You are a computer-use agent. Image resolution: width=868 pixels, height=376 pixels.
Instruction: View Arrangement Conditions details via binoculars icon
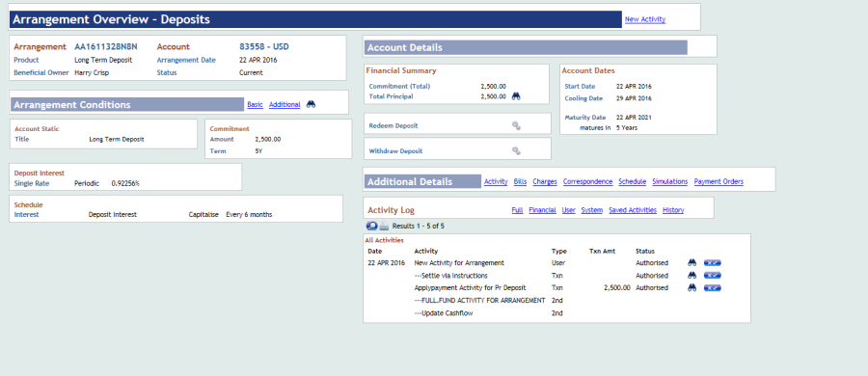tap(311, 104)
